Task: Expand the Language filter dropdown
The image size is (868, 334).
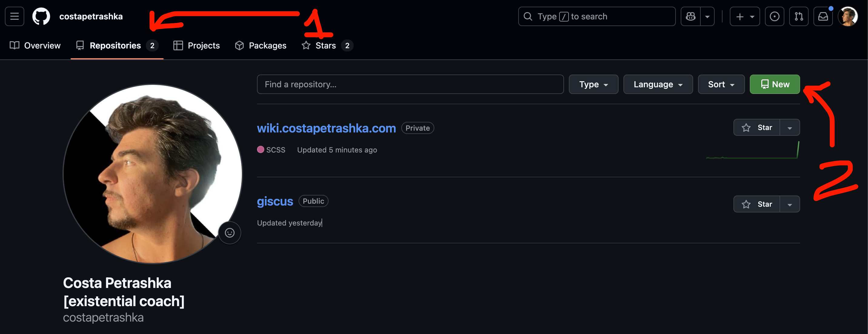Action: 658,84
